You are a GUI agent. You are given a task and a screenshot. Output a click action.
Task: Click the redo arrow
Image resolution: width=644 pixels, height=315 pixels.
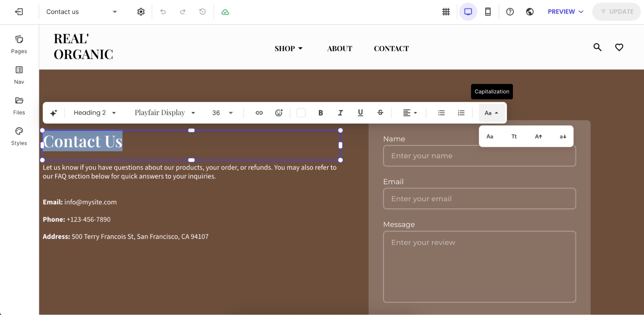(x=183, y=12)
